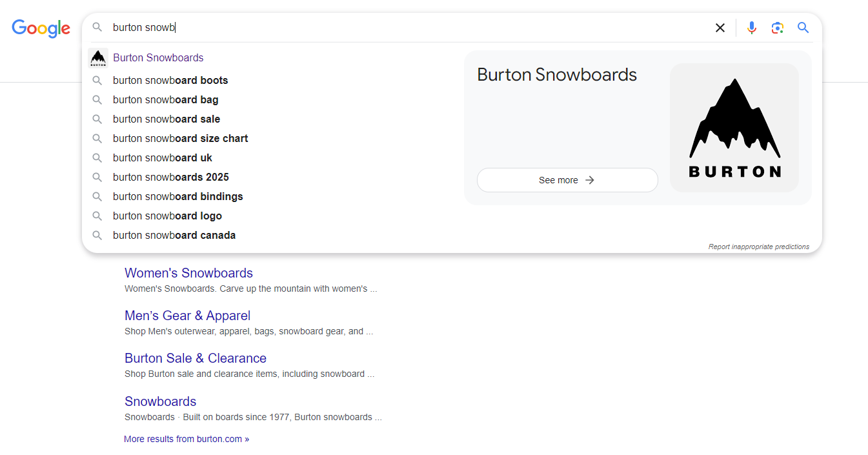
Task: Click magnifier icon next to 'burton snowboard sale'
Action: pyautogui.click(x=97, y=119)
